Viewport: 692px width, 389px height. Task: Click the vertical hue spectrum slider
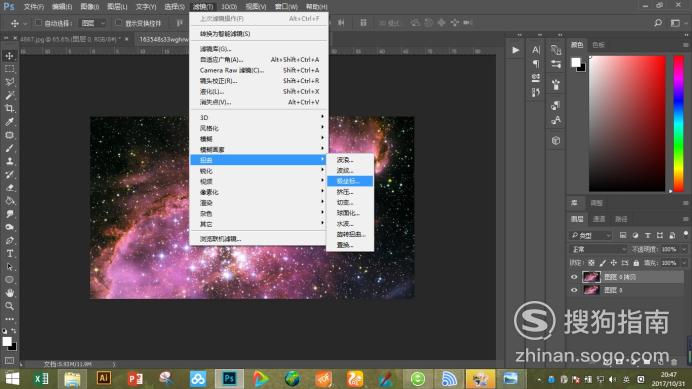point(678,124)
